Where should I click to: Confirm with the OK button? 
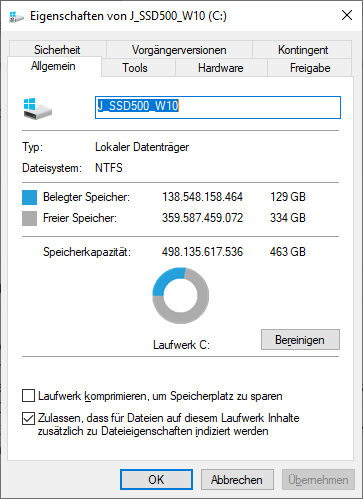pos(156,480)
